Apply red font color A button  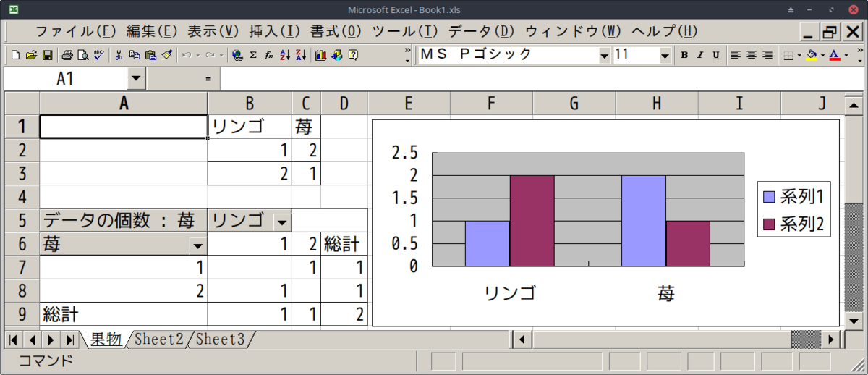click(x=835, y=55)
